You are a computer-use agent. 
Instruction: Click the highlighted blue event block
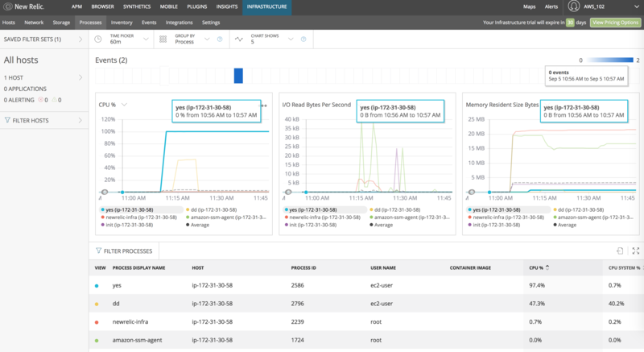(238, 76)
